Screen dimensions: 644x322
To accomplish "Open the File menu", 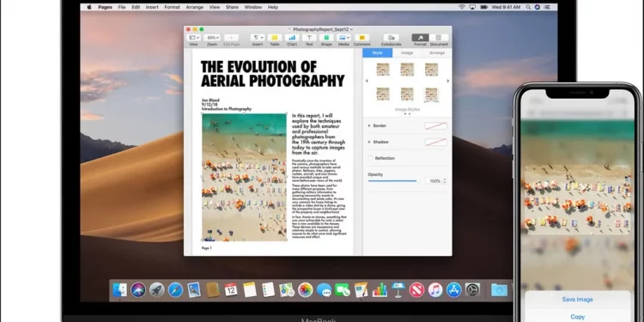I will pyautogui.click(x=122, y=7).
